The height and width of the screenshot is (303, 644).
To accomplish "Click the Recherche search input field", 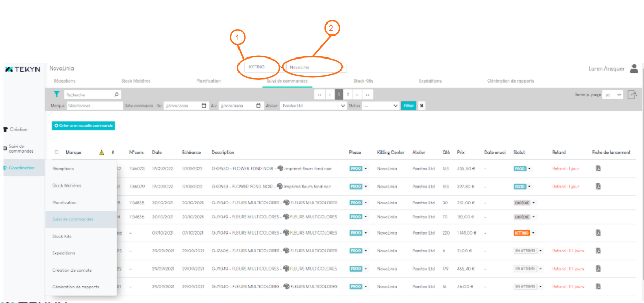I will tap(90, 95).
